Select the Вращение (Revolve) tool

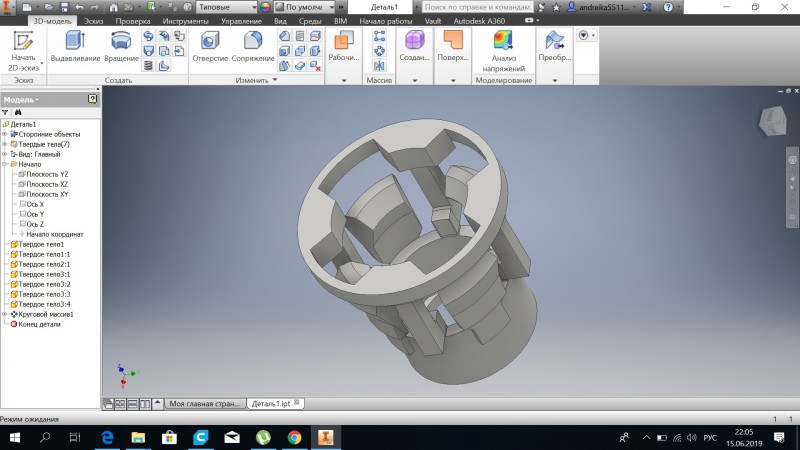tap(121, 46)
